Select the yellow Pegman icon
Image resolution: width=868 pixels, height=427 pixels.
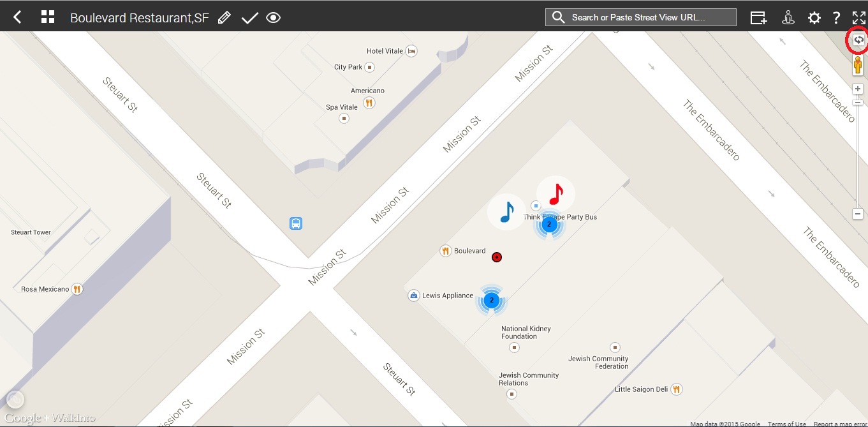(x=858, y=65)
